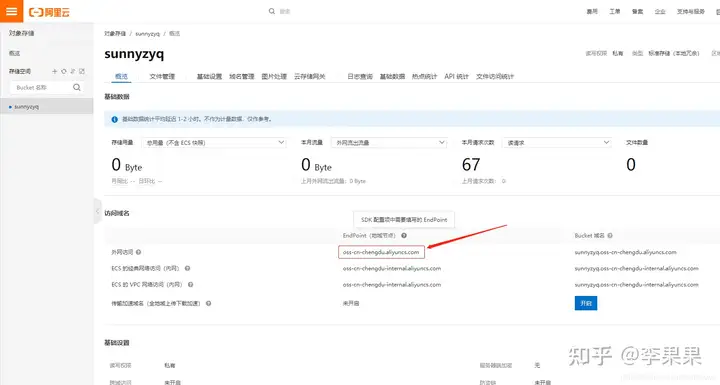720x385 pixels.
Task: Switch to the 日志查询 tab
Action: point(360,76)
